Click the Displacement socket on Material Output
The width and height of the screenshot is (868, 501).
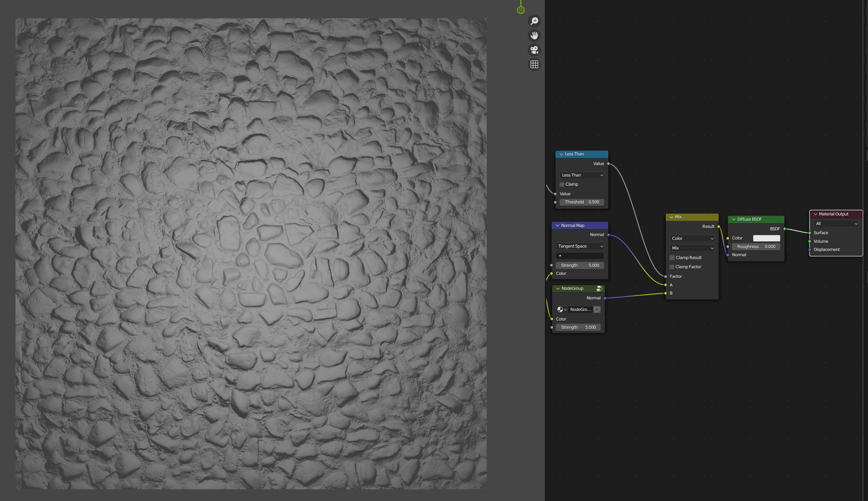point(809,250)
